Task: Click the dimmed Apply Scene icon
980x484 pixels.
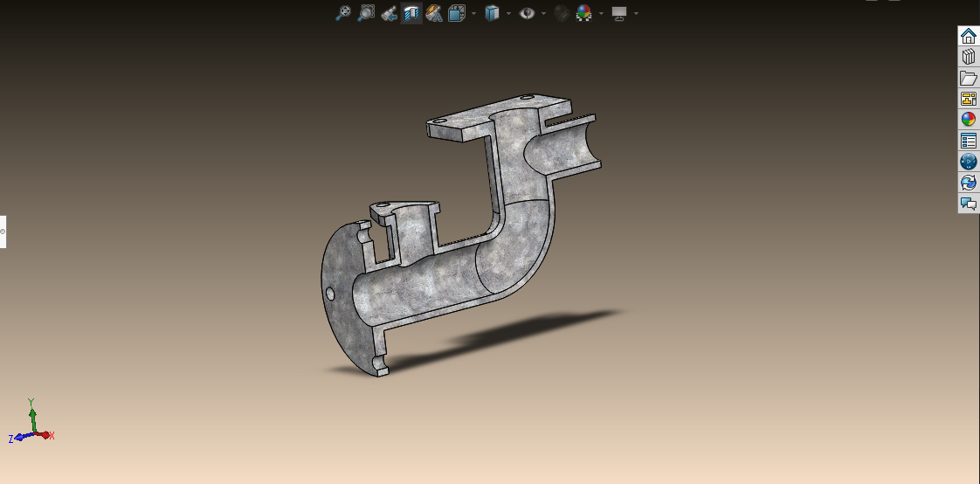Action: coord(562,13)
